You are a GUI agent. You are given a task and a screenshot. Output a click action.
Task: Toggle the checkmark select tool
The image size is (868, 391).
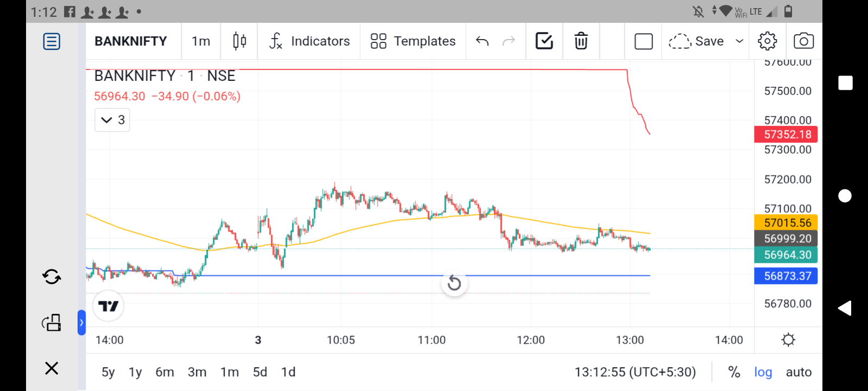click(x=544, y=41)
